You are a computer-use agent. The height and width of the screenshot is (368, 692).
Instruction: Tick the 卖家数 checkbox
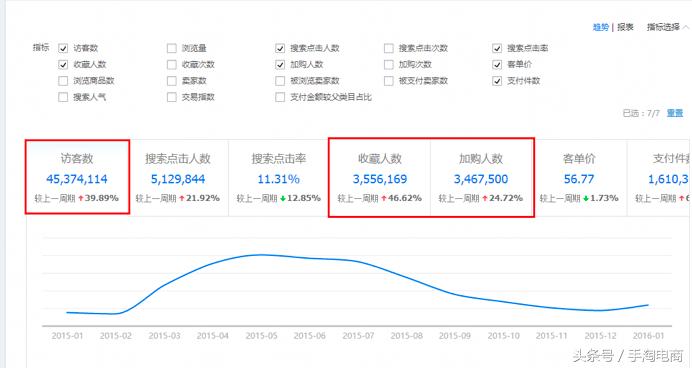point(172,81)
